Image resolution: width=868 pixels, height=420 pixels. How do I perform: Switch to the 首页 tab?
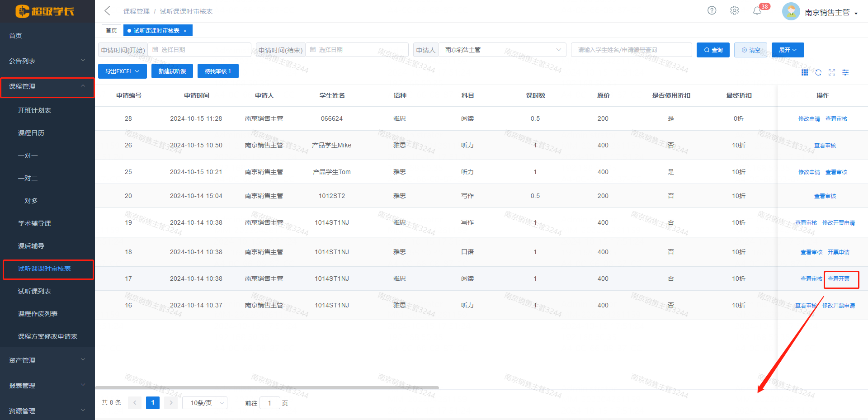(111, 31)
